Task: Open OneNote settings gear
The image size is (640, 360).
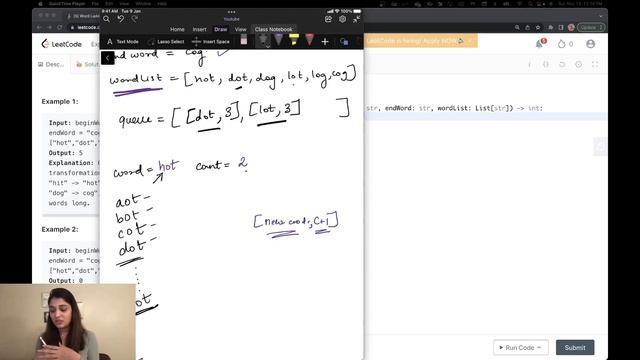Action: coord(342,19)
